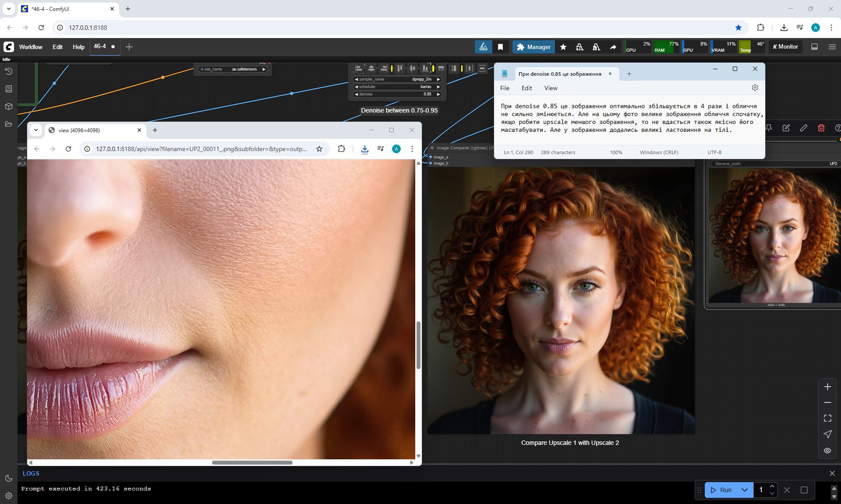The height and width of the screenshot is (504, 841).
Task: Open the Workflow menu
Action: pyautogui.click(x=31, y=47)
